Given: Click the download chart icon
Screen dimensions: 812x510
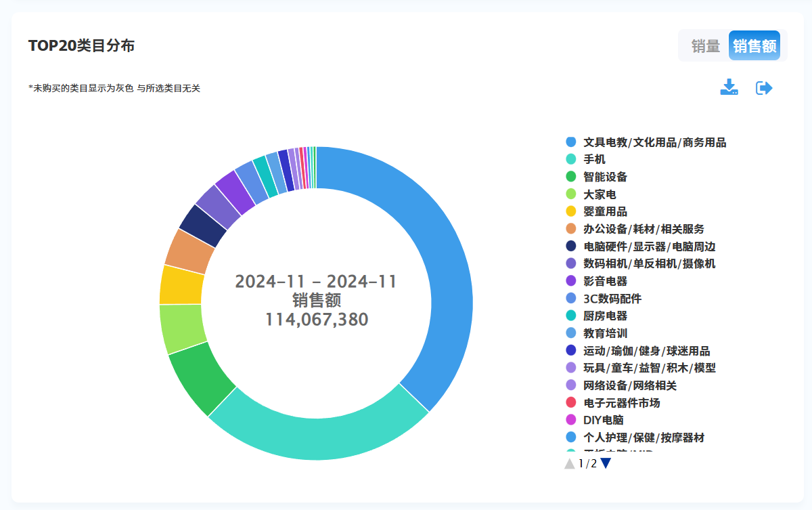Looking at the screenshot, I should 729,87.
